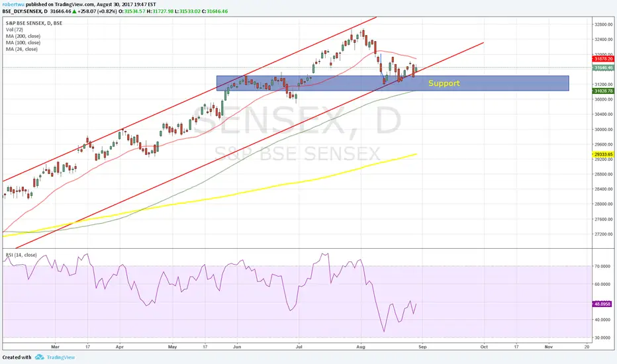Click the Sep label on time axis
Image resolution: width=617 pixels, height=364 pixels.
(422, 347)
